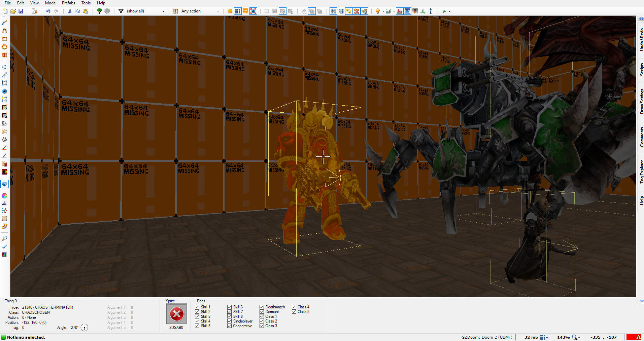Toggle the grid rendering icon

[x=238, y=11]
